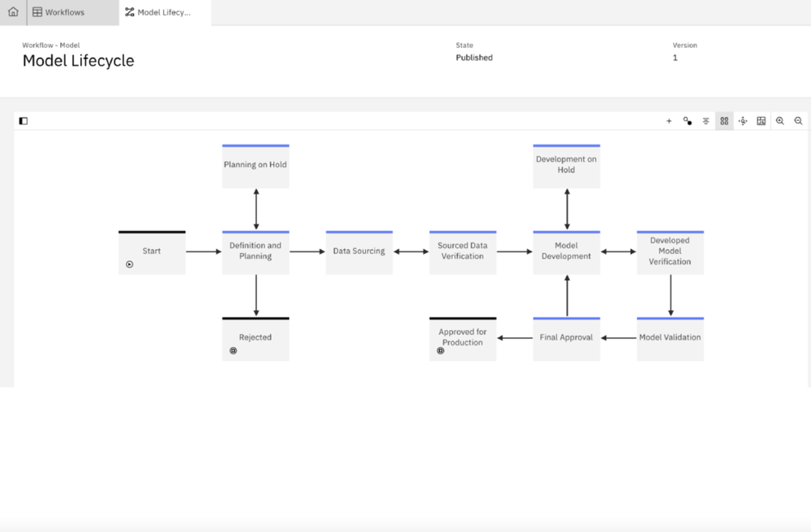Toggle the left side panel icon
811x532 pixels.
tap(24, 121)
